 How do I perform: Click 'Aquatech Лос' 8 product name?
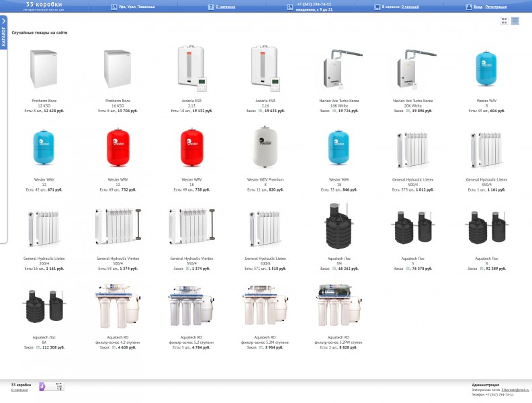click(x=486, y=259)
